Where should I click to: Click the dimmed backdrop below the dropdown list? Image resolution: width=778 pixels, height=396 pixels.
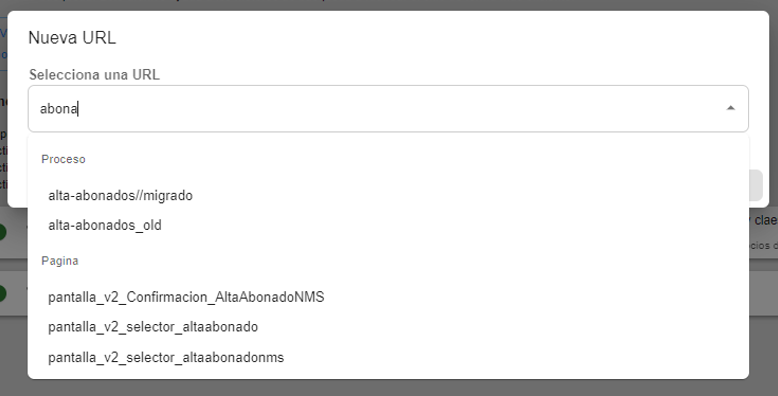point(388,388)
